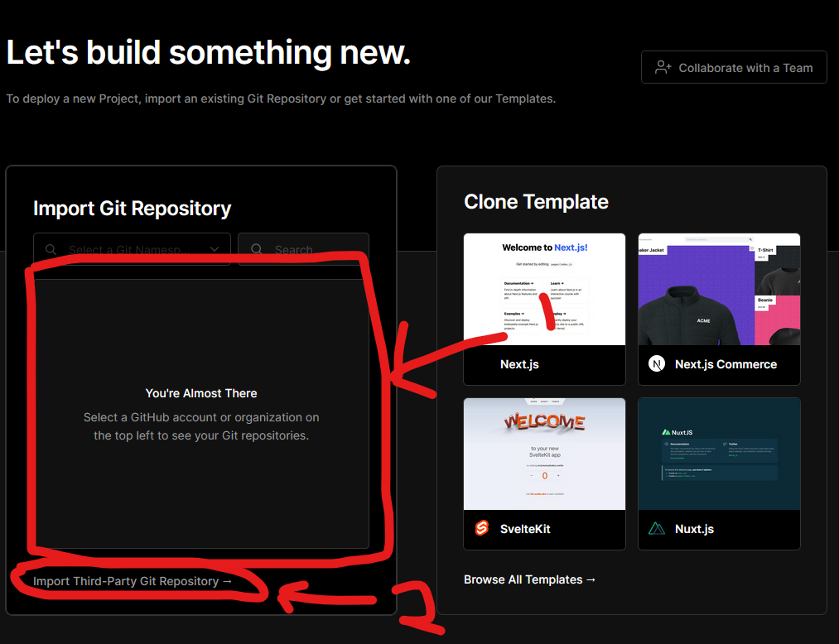Click the SvelteKit template name label
Viewport: 839px width, 644px height.
pyautogui.click(x=525, y=529)
